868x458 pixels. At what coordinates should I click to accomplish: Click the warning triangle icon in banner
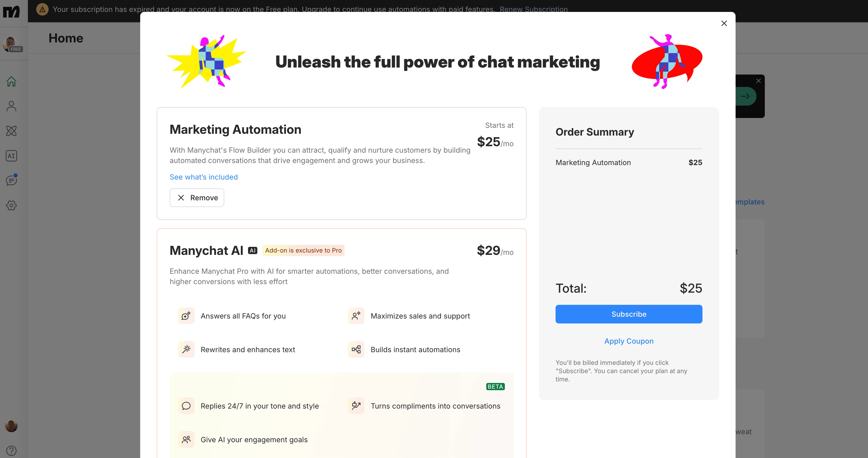coord(42,9)
